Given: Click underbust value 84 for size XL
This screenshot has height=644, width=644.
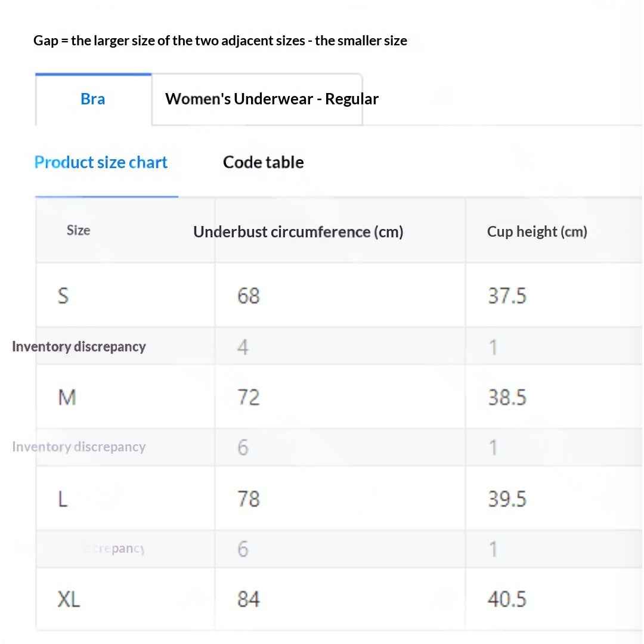Looking at the screenshot, I should (x=249, y=599).
